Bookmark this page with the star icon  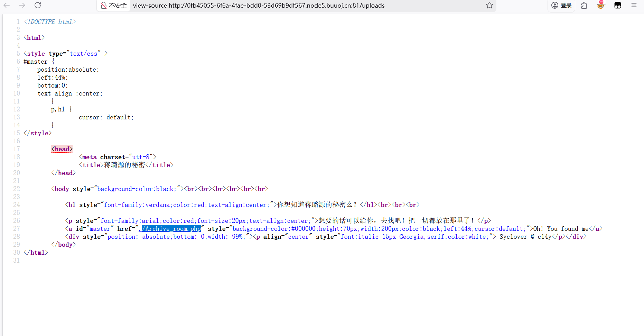pos(489,5)
